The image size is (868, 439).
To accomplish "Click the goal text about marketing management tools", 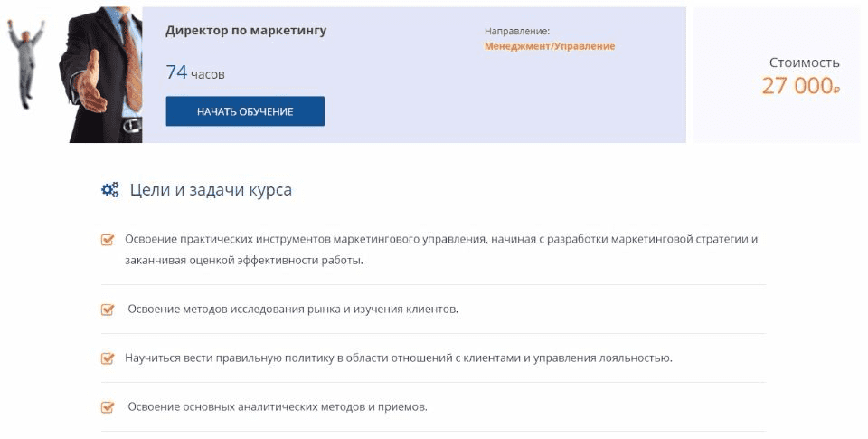I will point(440,249).
